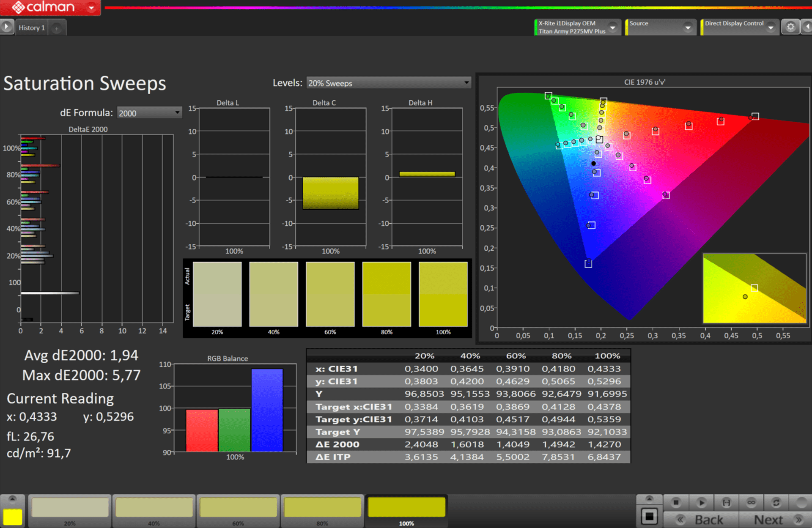Click the large black square pattern icon
This screenshot has height=528, width=812.
[x=649, y=516]
